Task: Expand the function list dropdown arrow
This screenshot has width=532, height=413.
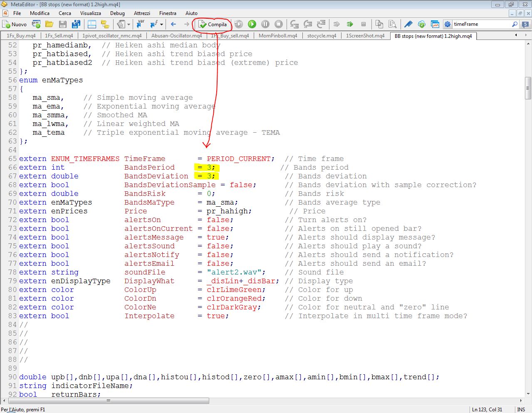Action: coord(161,24)
